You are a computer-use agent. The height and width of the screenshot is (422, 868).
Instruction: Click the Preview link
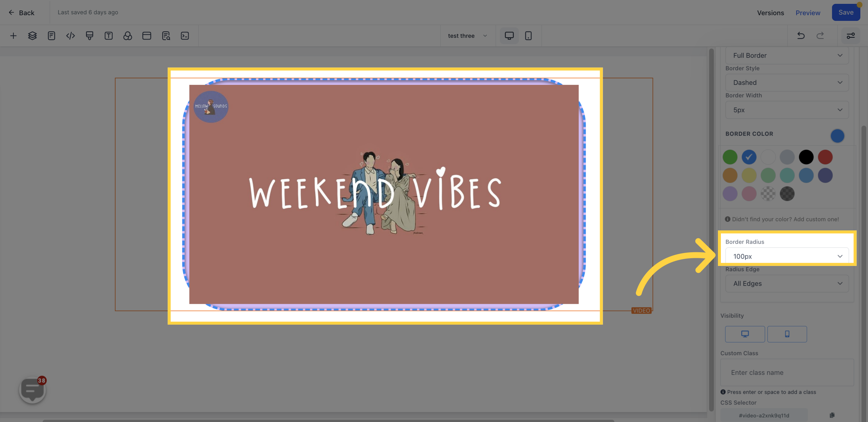pyautogui.click(x=808, y=13)
